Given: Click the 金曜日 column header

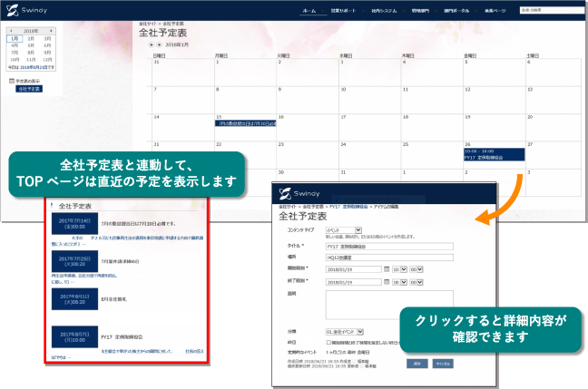Looking at the screenshot, I should click(470, 56).
